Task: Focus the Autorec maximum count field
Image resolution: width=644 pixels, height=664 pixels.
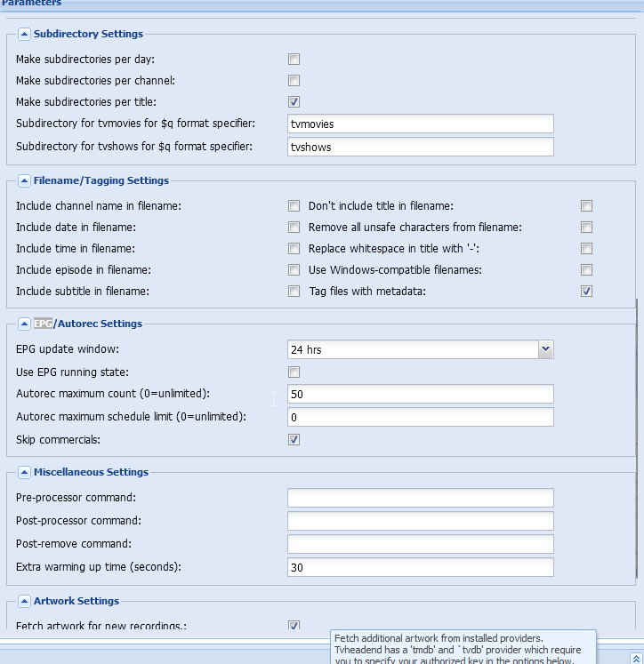Action: [x=421, y=394]
